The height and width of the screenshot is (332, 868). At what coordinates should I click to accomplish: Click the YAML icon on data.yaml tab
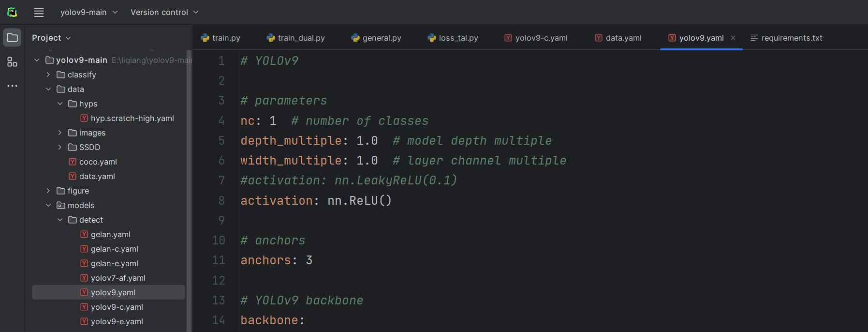point(599,38)
